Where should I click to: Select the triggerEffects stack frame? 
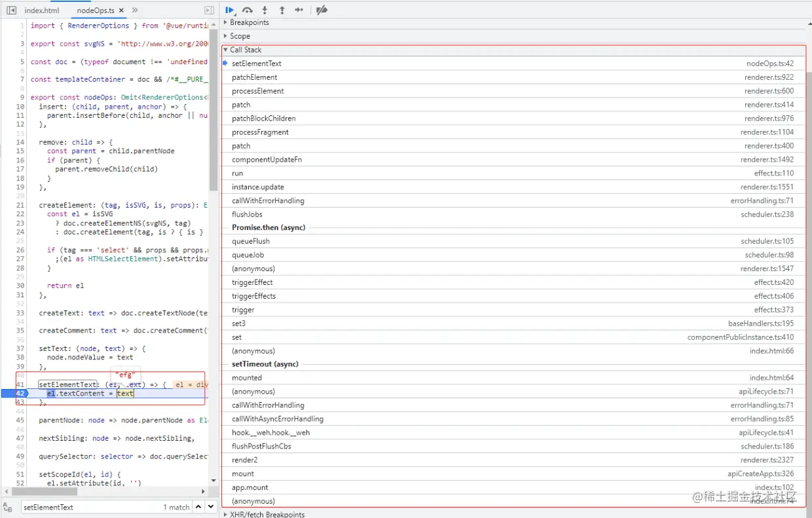coord(514,297)
